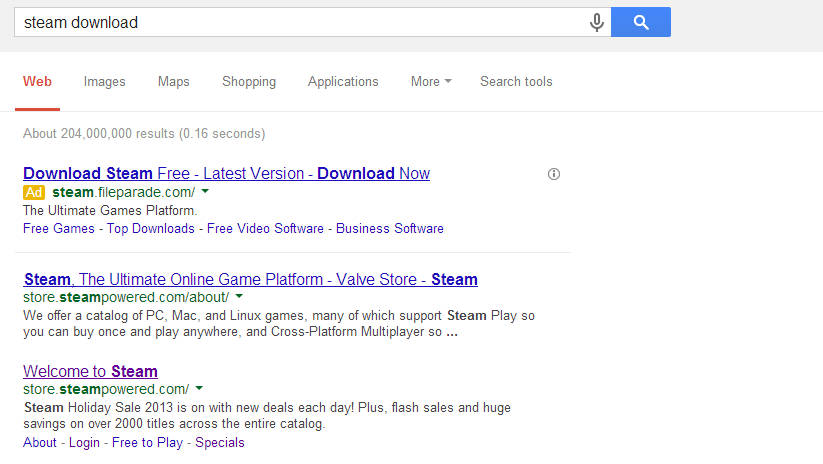Screen dimensions: 823x464
Task: Click the Free Games sitelink
Action: 59,229
